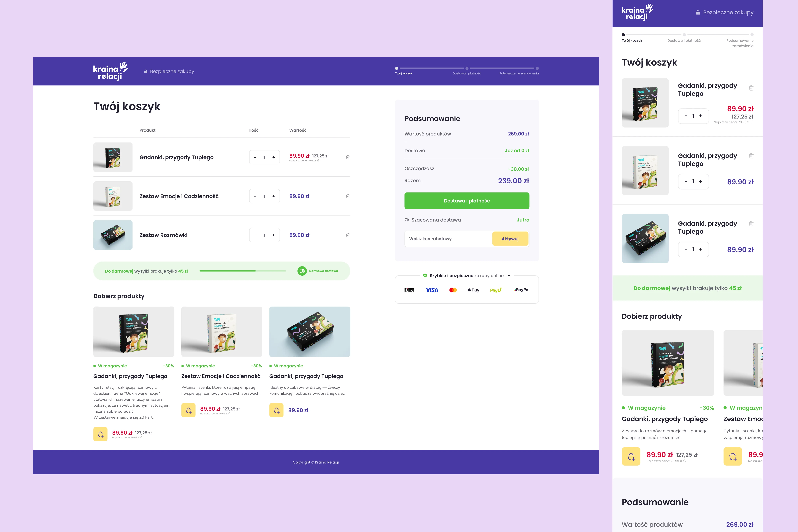
Task: Click the free shipping progress bar
Action: (243, 271)
